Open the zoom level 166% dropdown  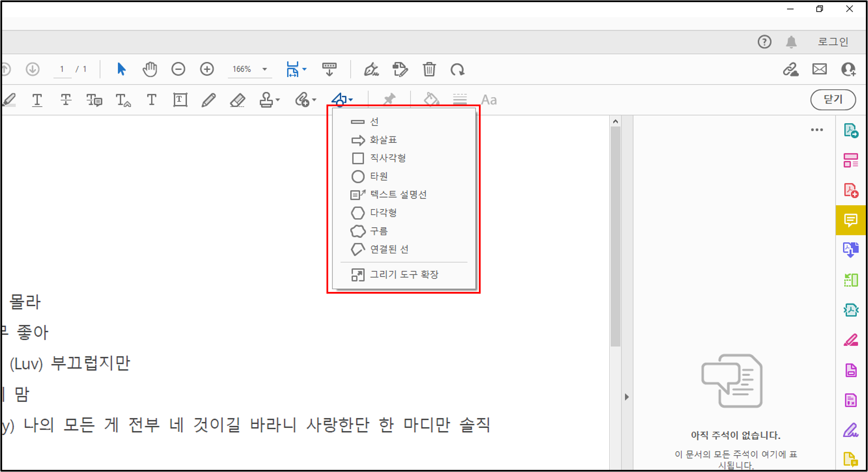tap(264, 69)
